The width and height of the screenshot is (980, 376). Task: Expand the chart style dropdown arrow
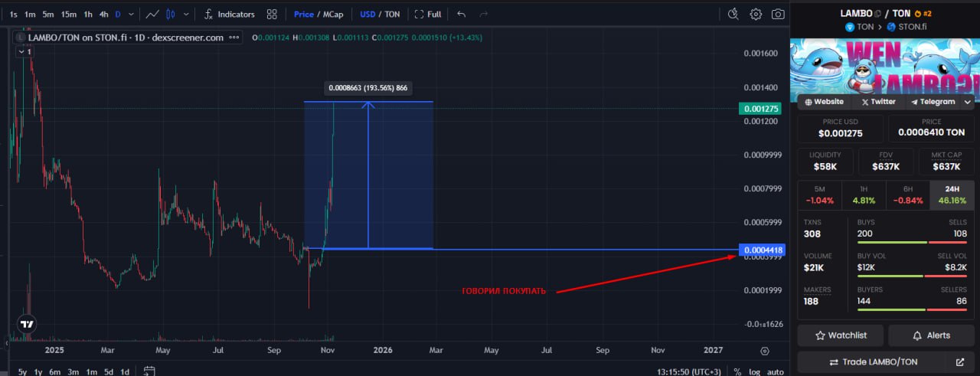pyautogui.click(x=187, y=14)
